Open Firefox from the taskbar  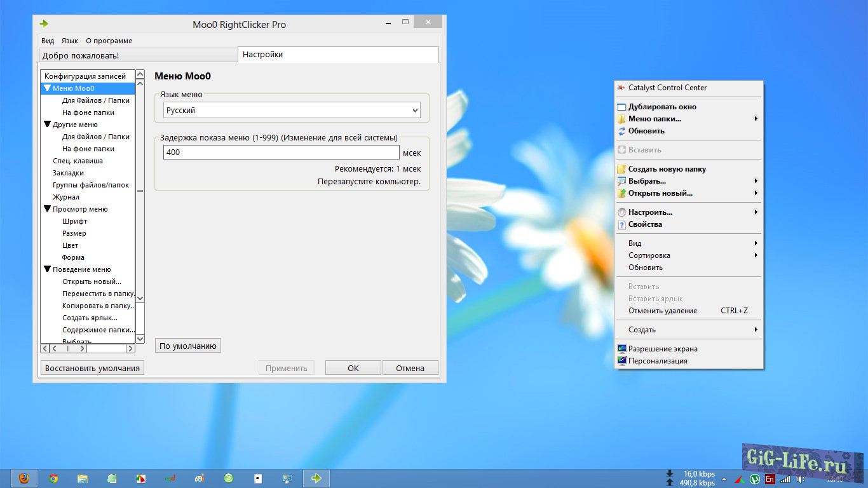pyautogui.click(x=24, y=478)
